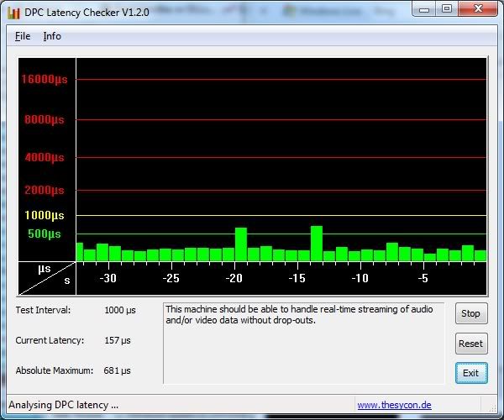Viewport: 504px width, 420px height.
Task: Click the DPC Latency Checker title bar icon
Action: (13, 13)
